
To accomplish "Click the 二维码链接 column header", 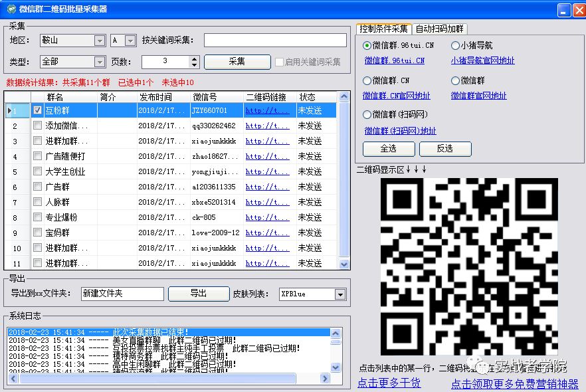I will pos(270,97).
